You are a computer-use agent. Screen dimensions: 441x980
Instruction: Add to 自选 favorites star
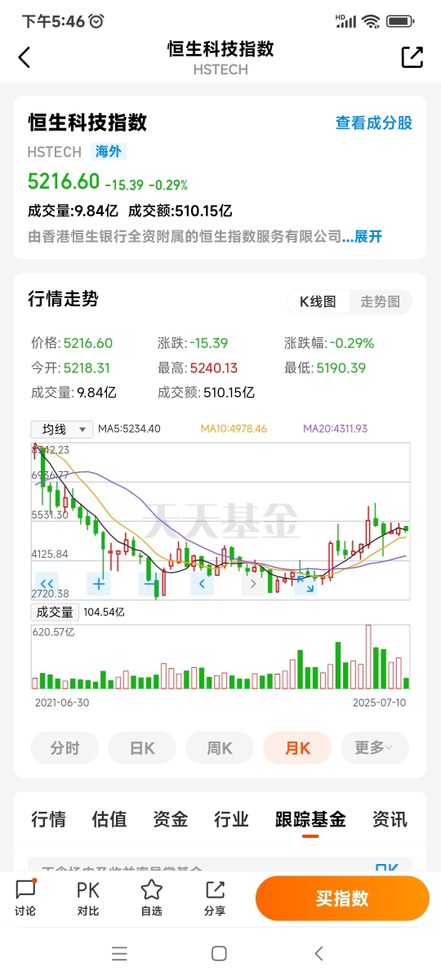pyautogui.click(x=151, y=898)
